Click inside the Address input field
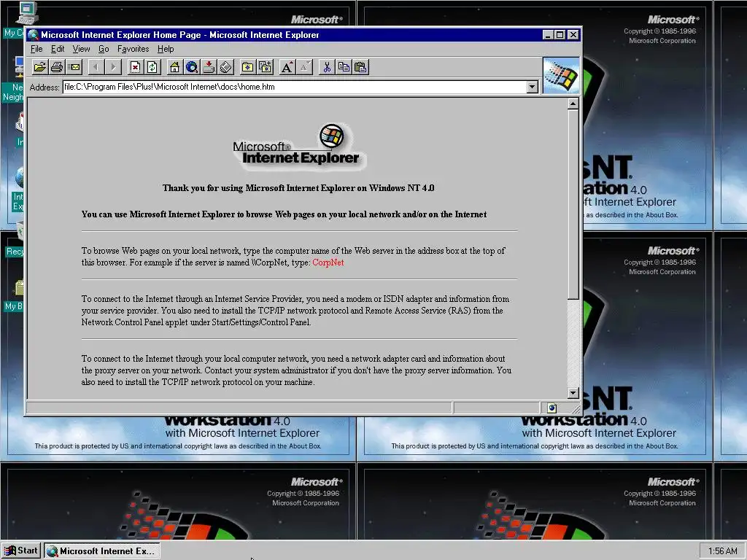The image size is (747, 560). click(295, 87)
